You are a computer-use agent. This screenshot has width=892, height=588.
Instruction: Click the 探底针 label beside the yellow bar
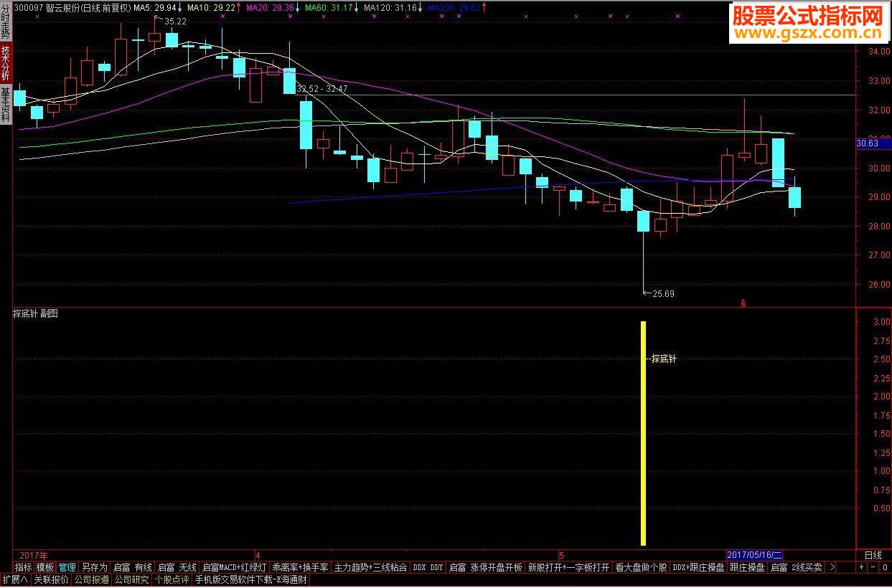664,359
